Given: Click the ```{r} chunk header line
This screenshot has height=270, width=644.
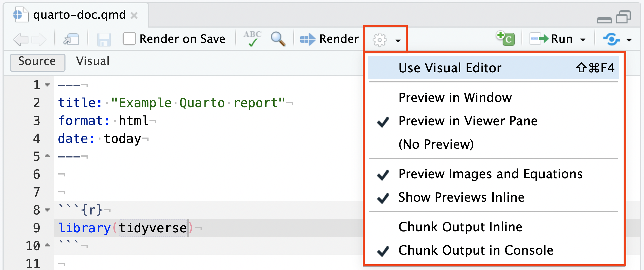Looking at the screenshot, I should coord(84,210).
